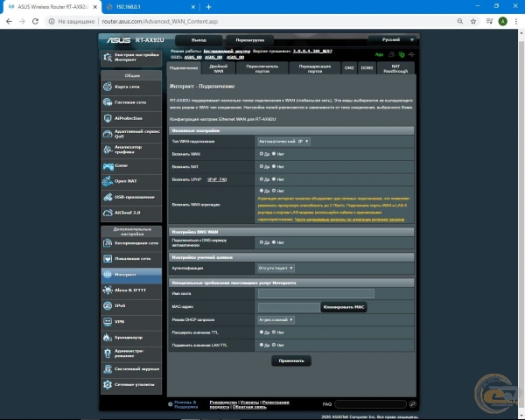Screen dimensions: 525x420
Task: Open the Game section
Action: tap(131, 165)
